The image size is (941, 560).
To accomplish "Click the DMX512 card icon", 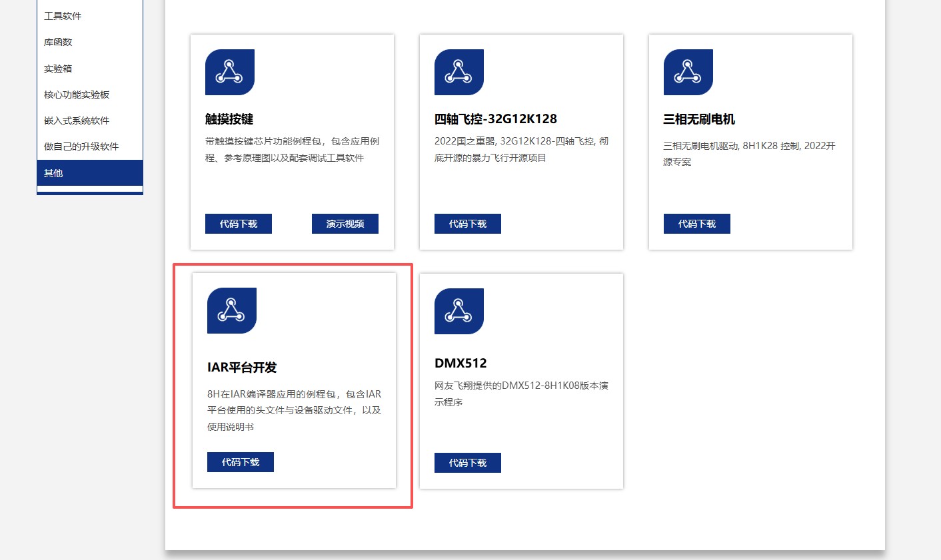I will point(459,311).
